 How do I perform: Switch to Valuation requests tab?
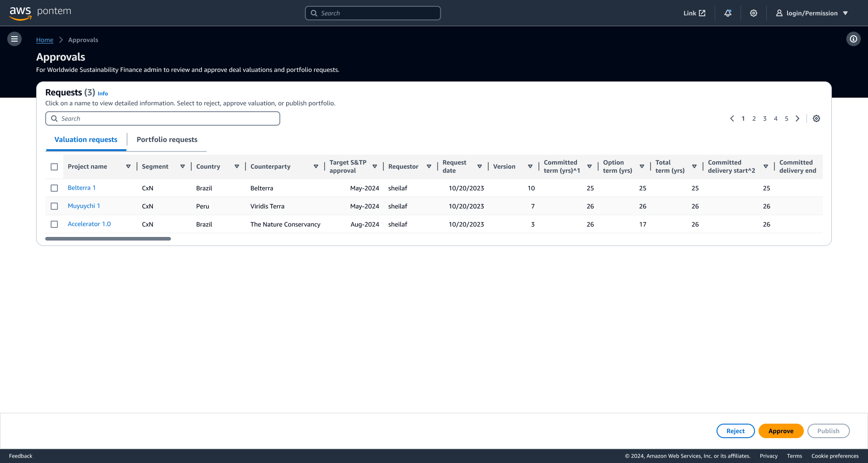click(x=86, y=140)
